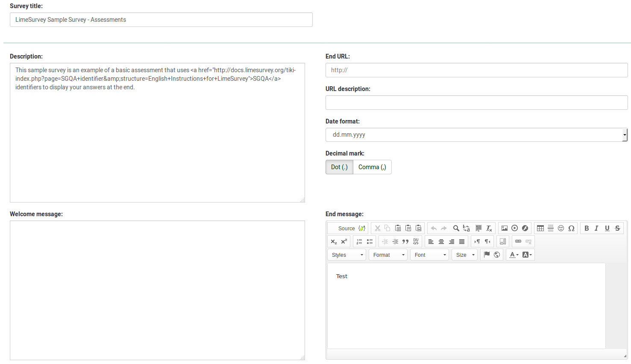Click the Insert Link icon
The image size is (631, 364).
tap(518, 241)
